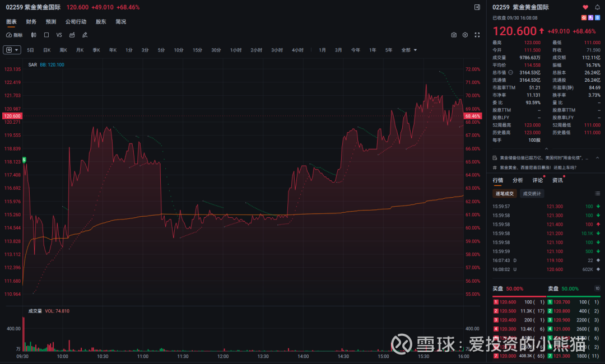The width and height of the screenshot is (605, 364).
Task: Click the red Hong Kong market badge
Action: click(584, 18)
